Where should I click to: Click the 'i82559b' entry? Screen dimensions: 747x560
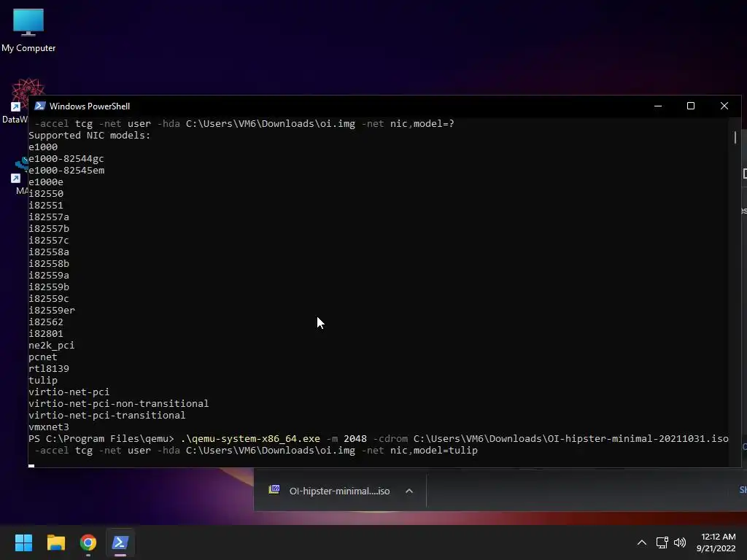tap(49, 287)
